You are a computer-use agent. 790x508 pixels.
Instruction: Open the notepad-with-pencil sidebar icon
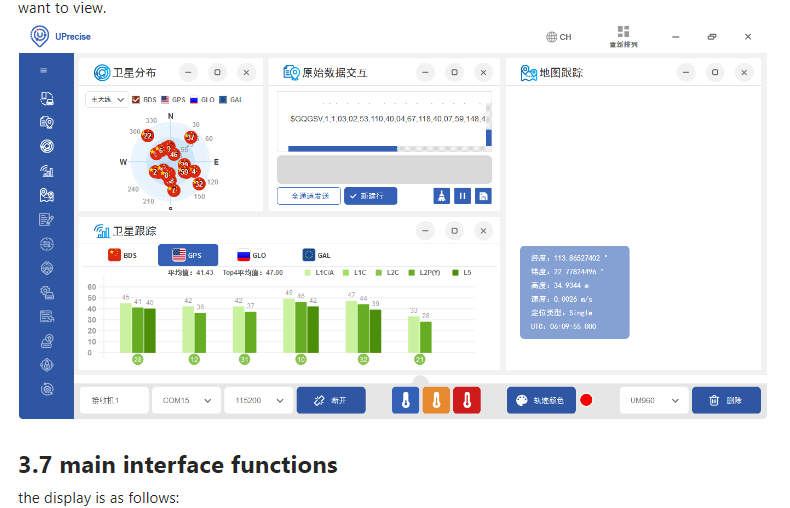47,219
